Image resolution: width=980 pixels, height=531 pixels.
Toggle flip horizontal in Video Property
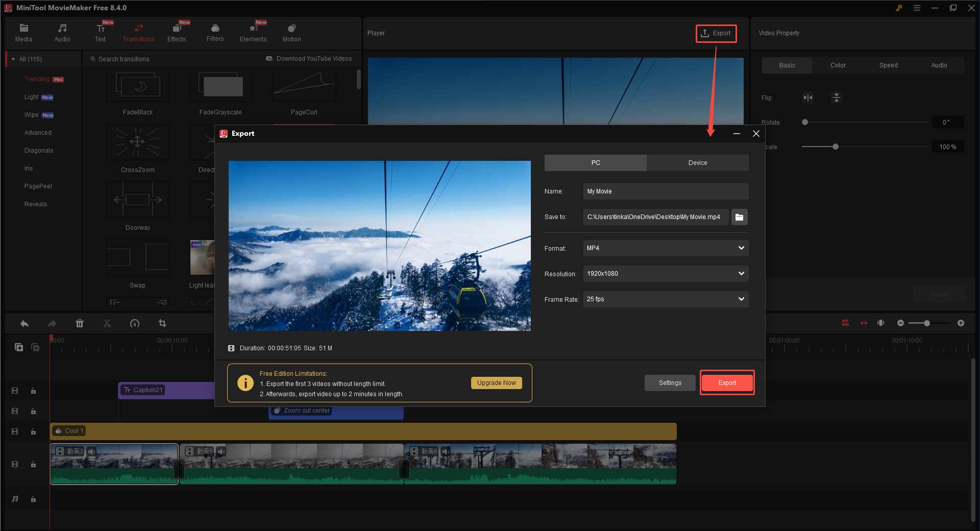click(808, 98)
